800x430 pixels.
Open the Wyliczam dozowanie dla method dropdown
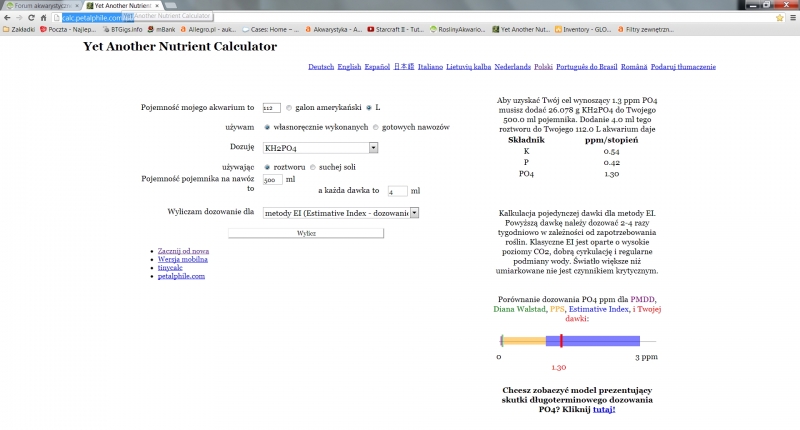pos(341,213)
